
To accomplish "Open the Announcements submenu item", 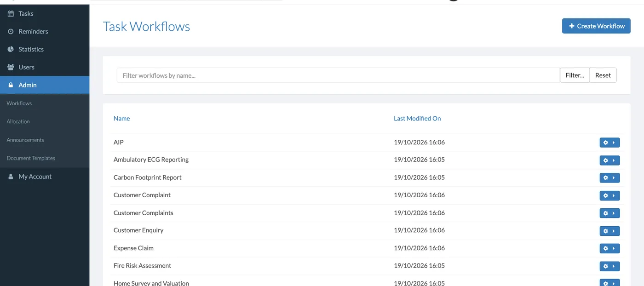I will pyautogui.click(x=25, y=140).
